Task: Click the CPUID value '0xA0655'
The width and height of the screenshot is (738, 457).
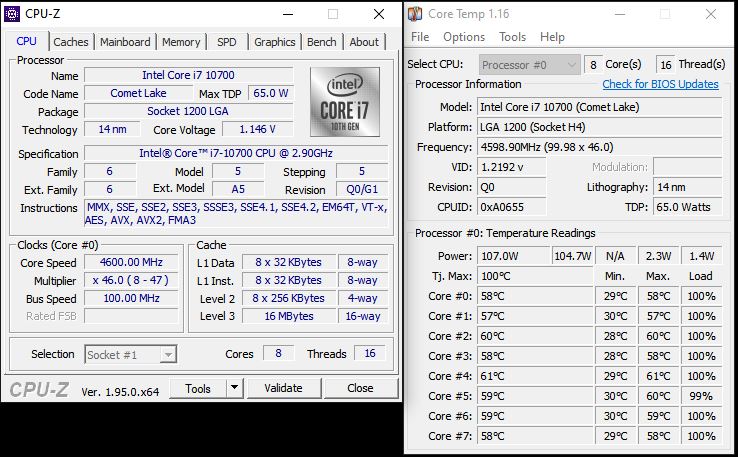Action: (x=512, y=207)
